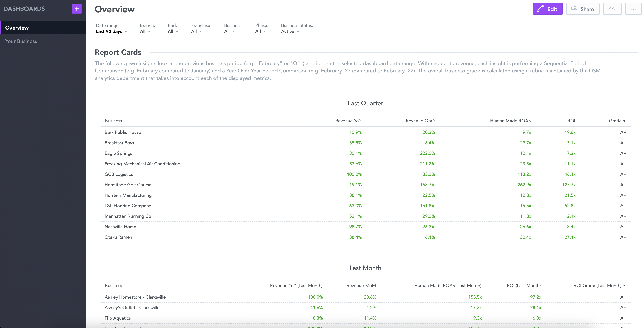Click the Human Made ROAS column header
Image resolution: width=644 pixels, height=328 pixels.
tap(510, 121)
